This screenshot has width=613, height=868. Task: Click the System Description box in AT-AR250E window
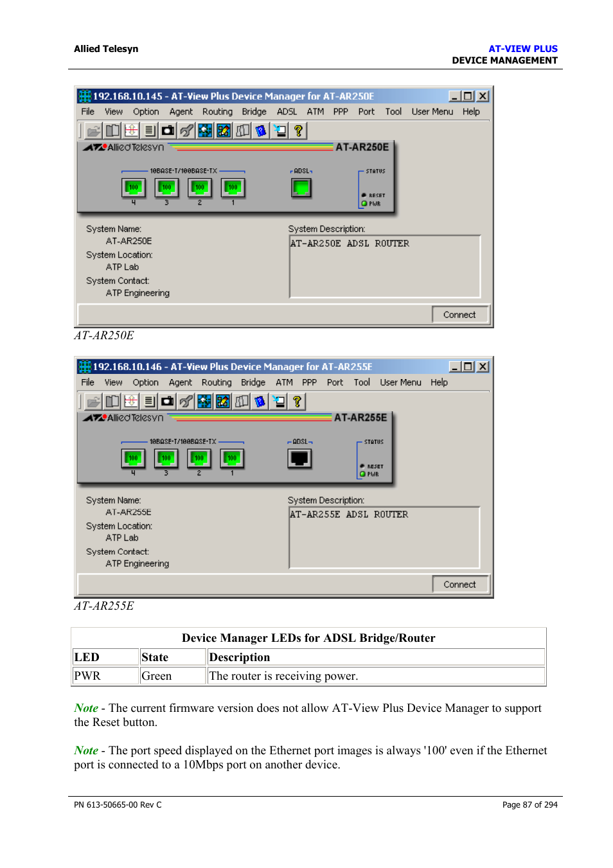click(x=385, y=267)
